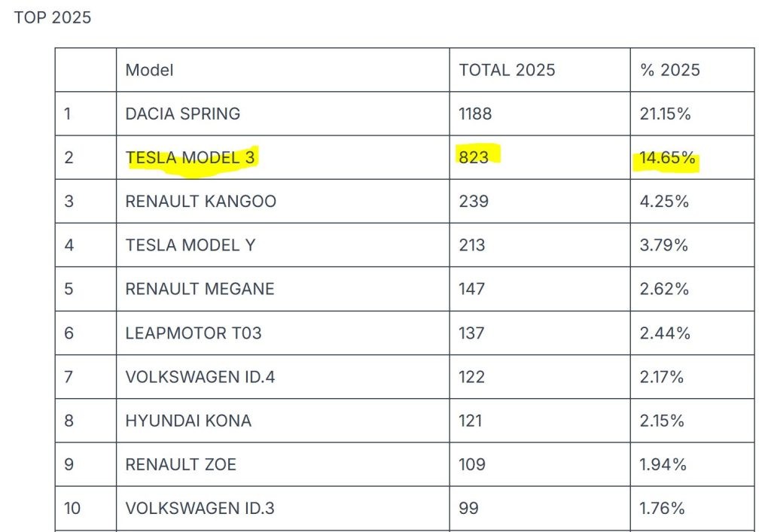The width and height of the screenshot is (771, 532).
Task: Select the VOLKSWAGEN ID.4 cell
Action: click(200, 376)
